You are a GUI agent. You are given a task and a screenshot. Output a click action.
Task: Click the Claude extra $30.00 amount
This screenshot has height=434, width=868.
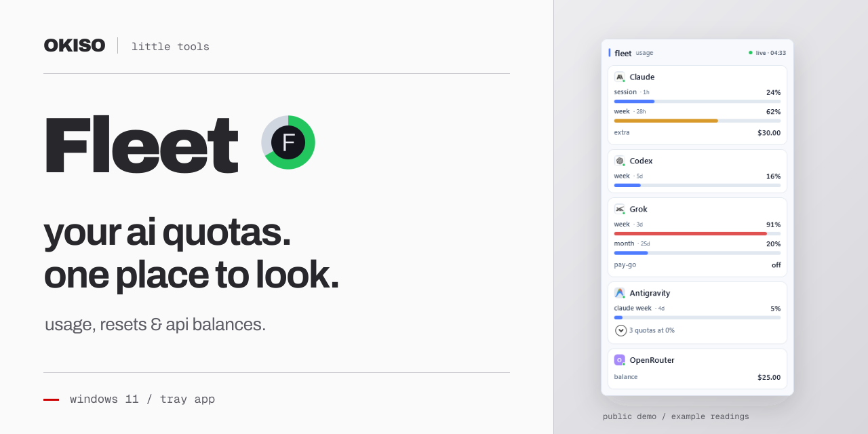click(x=769, y=133)
